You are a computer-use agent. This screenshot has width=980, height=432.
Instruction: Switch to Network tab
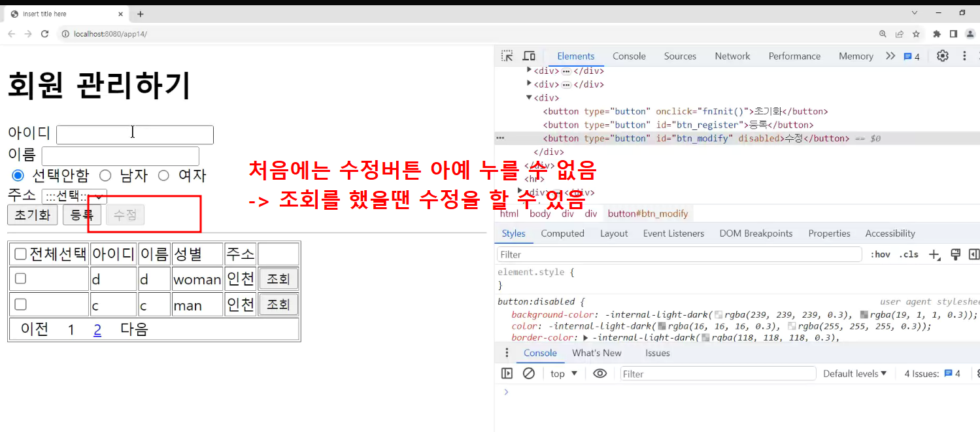click(732, 56)
